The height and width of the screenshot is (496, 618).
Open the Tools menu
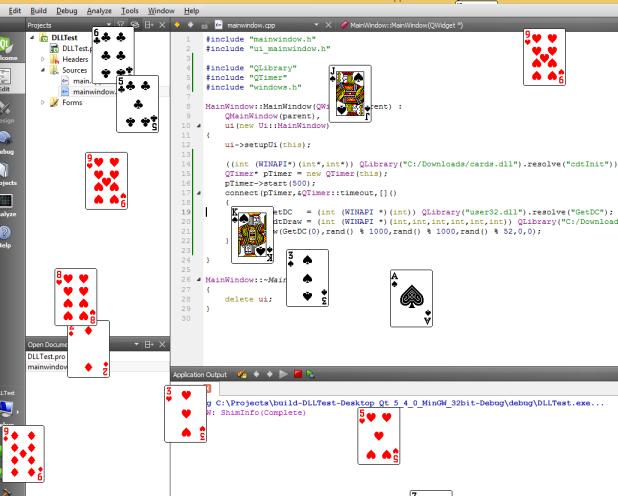pyautogui.click(x=130, y=11)
